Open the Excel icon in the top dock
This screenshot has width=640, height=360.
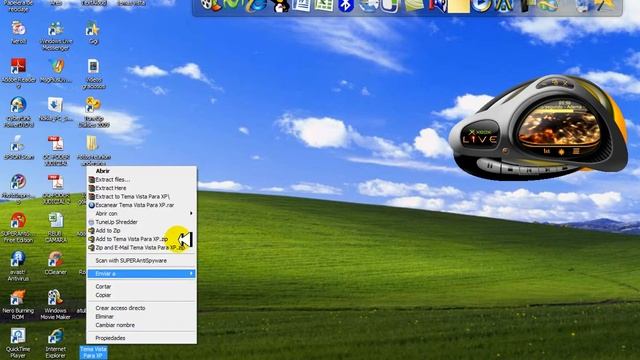tap(324, 5)
